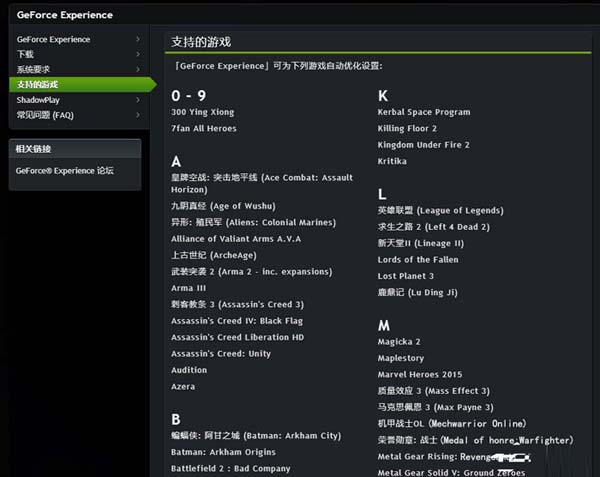Image resolution: width=600 pixels, height=477 pixels.
Task: Click the Magicka 2 entry
Action: pos(399,342)
